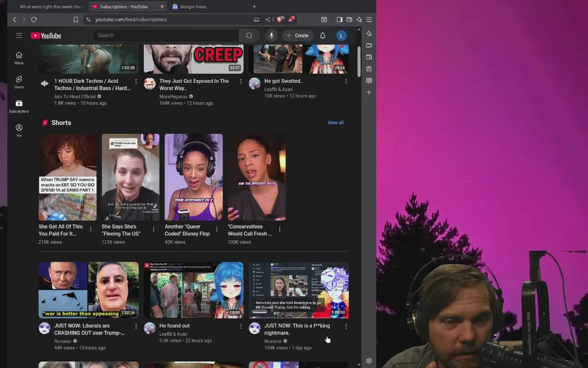Open Brave Rewards triangle icon
This screenshot has width=588, height=368.
point(291,19)
